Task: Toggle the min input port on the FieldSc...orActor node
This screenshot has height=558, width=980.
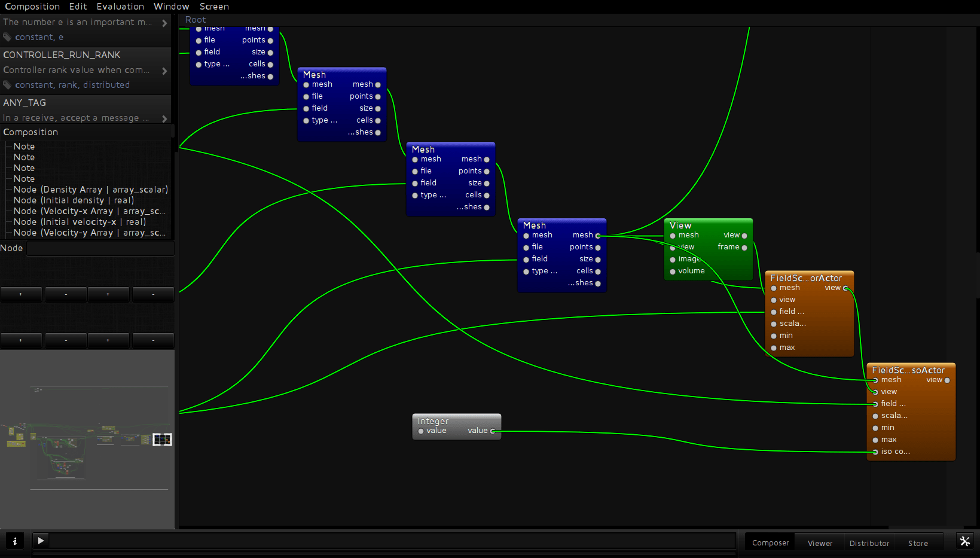Action: tap(774, 336)
